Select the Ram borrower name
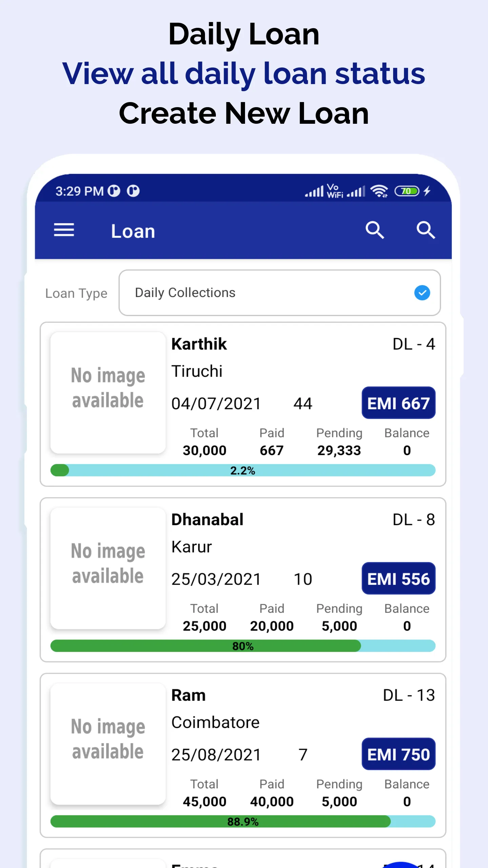 [188, 695]
